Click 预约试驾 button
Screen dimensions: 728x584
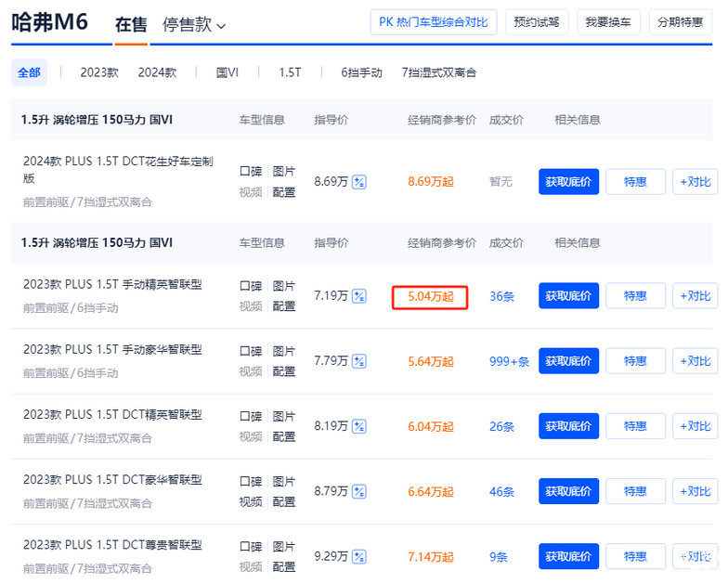coord(537,22)
